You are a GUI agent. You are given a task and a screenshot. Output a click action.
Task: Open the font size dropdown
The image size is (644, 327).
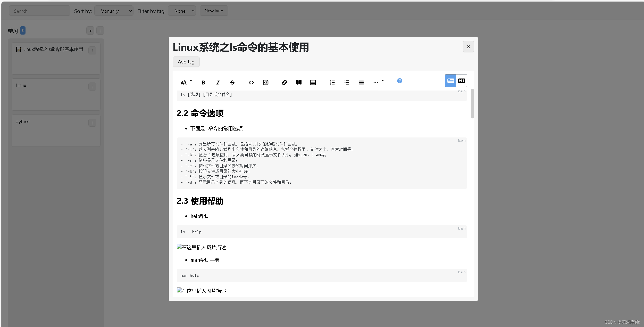pos(186,82)
